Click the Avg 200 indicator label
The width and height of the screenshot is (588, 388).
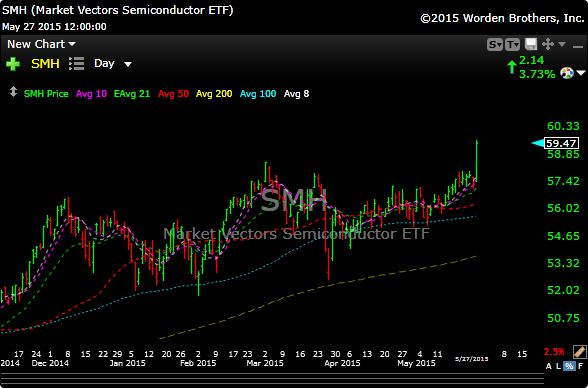[x=214, y=94]
